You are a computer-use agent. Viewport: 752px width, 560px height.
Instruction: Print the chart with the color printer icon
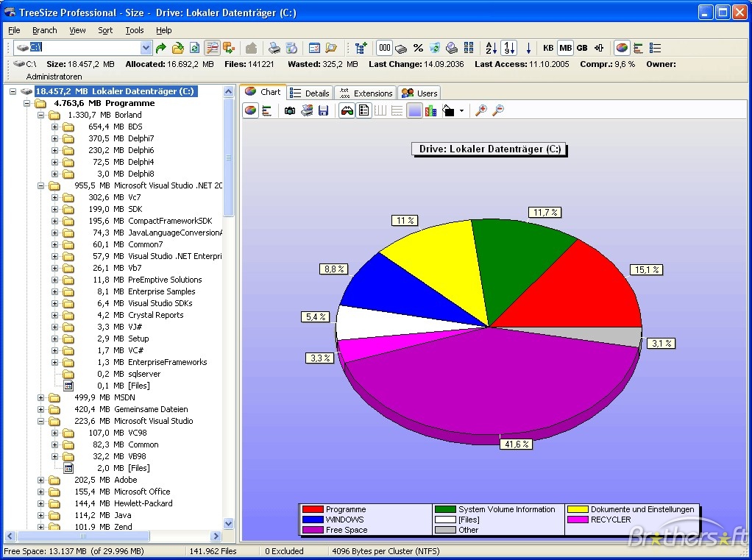(x=307, y=111)
